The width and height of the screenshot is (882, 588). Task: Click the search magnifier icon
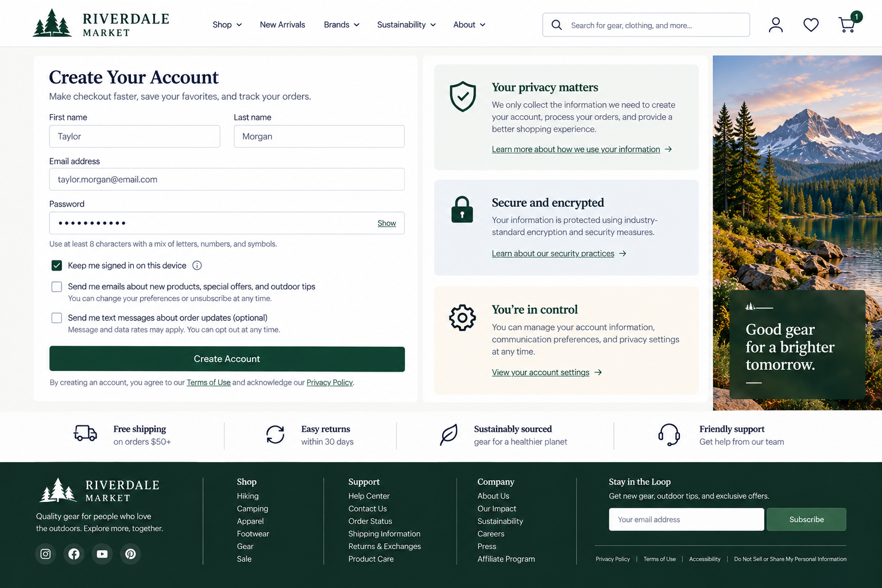pos(556,25)
